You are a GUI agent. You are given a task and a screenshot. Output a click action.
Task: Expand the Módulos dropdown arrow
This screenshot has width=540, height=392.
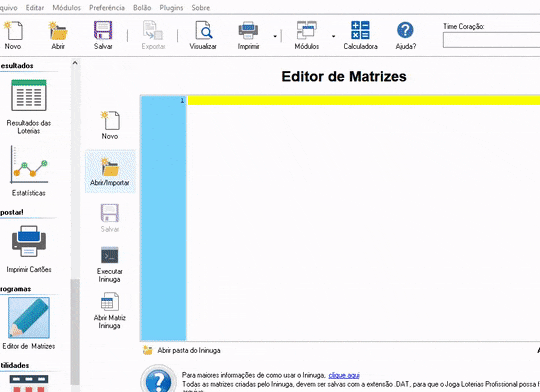(333, 36)
